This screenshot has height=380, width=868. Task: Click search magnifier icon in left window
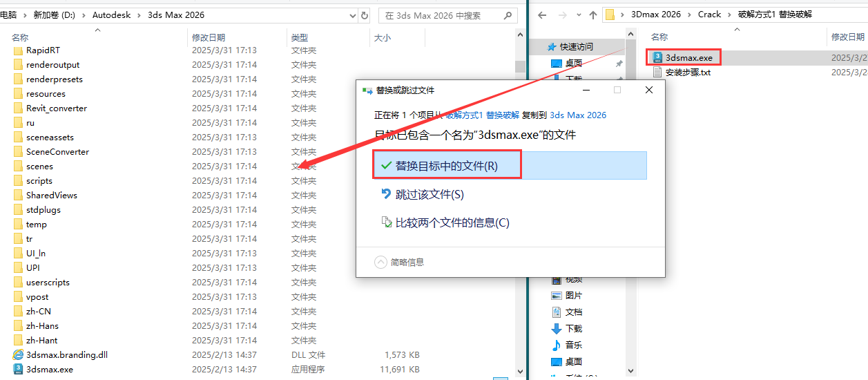(509, 15)
